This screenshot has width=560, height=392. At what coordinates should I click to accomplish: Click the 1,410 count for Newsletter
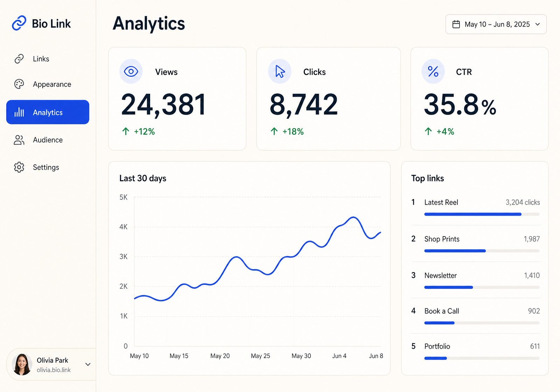pos(532,275)
